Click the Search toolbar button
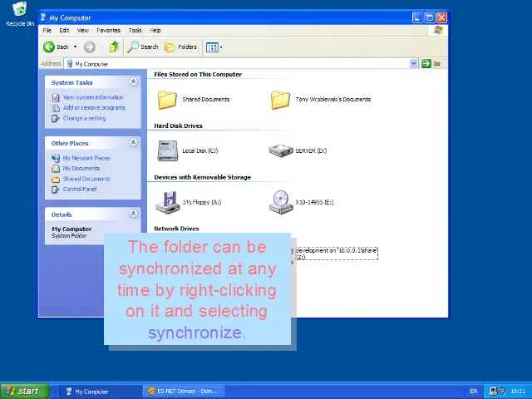The height and width of the screenshot is (399, 532). (x=143, y=47)
